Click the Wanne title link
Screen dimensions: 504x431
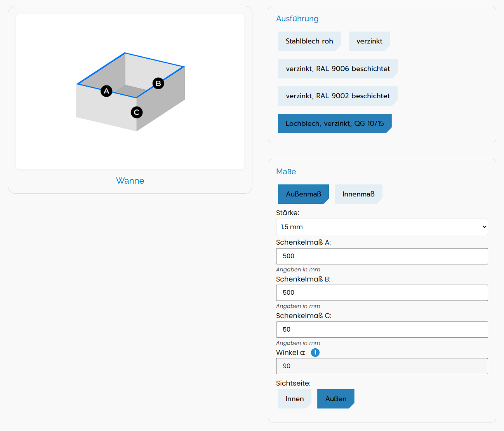pos(130,181)
